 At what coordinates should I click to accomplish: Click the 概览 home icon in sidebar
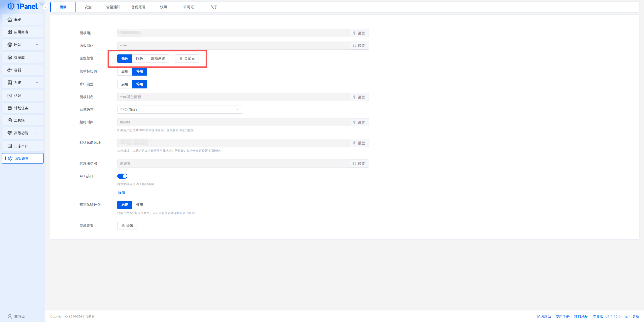pyautogui.click(x=10, y=20)
